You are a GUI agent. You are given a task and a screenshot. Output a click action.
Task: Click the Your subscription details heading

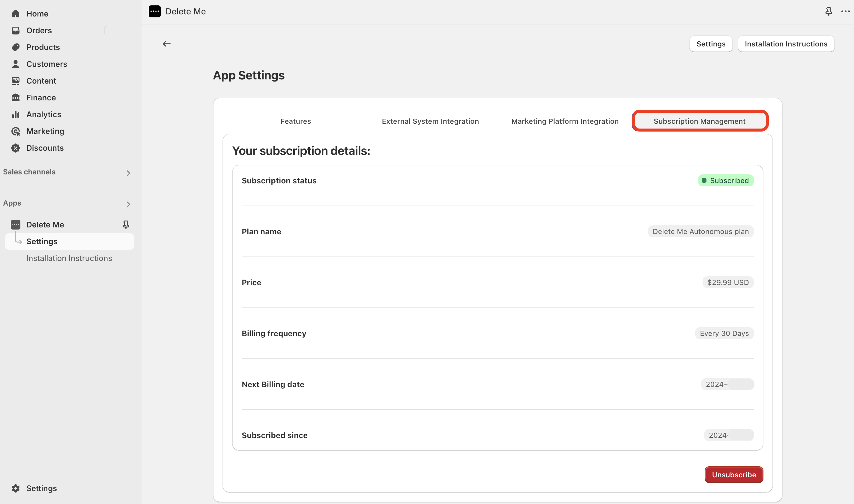tap(301, 151)
